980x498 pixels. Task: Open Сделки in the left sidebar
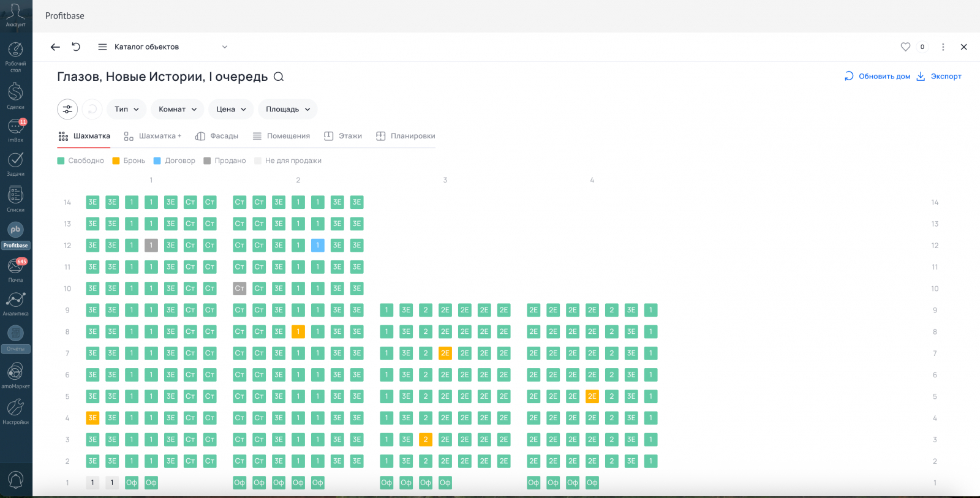[15, 96]
